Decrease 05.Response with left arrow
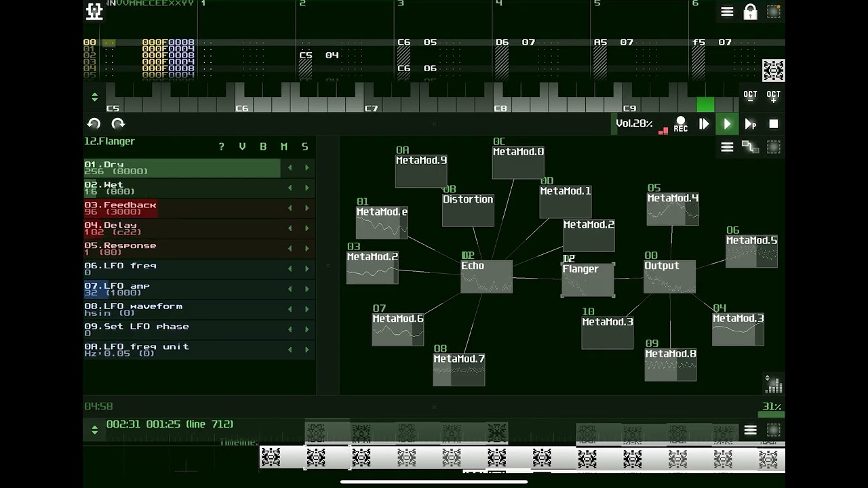This screenshot has height=488, width=868. [290, 249]
